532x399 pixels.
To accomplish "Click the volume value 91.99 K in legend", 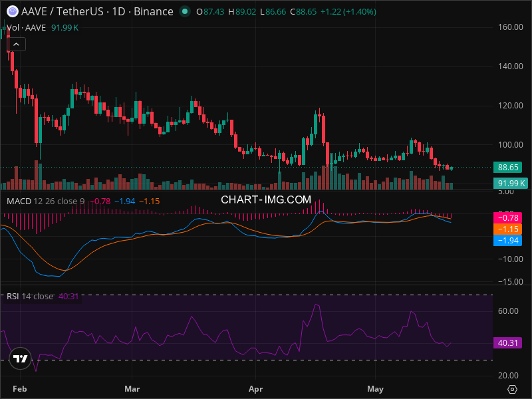I will tap(65, 28).
